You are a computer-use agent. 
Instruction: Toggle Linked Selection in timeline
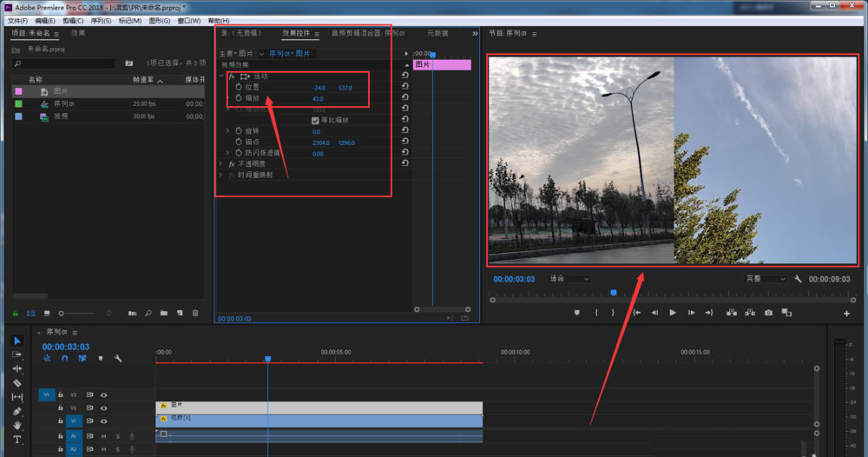tap(82, 359)
